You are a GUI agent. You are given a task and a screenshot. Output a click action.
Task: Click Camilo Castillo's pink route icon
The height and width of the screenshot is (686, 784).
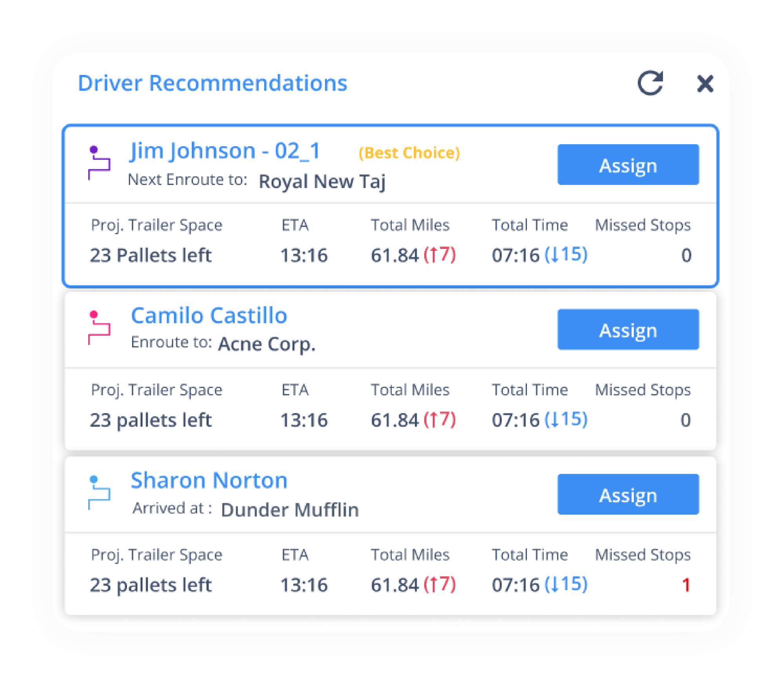98,327
